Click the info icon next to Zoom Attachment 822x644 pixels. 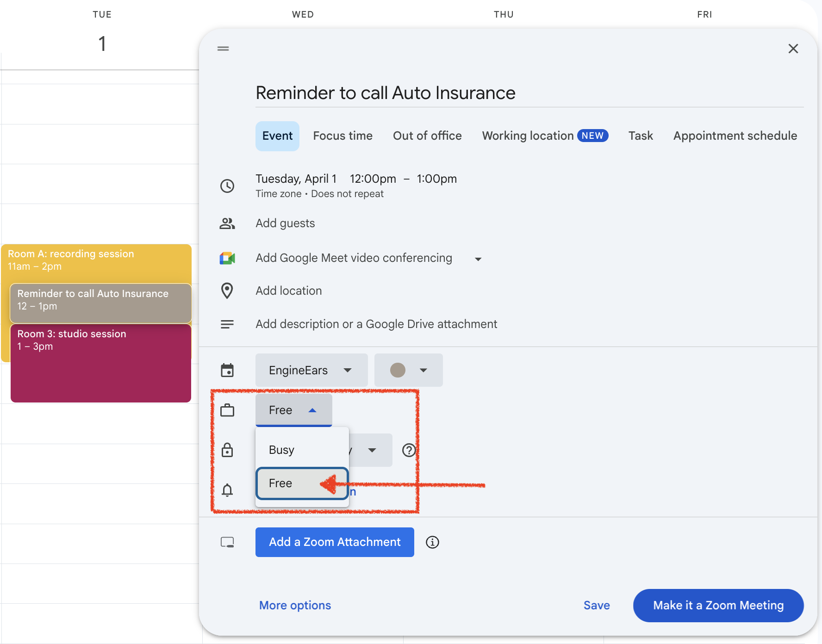click(x=432, y=542)
